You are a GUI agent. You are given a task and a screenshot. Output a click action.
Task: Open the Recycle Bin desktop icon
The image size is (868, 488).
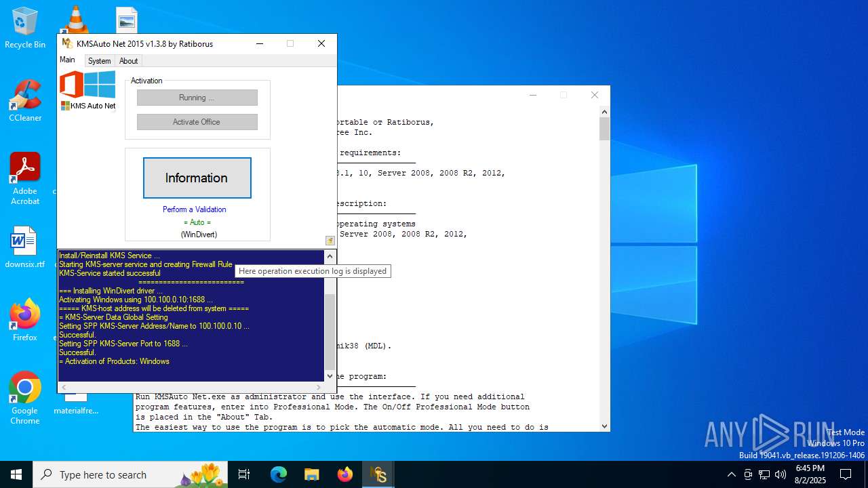(25, 28)
